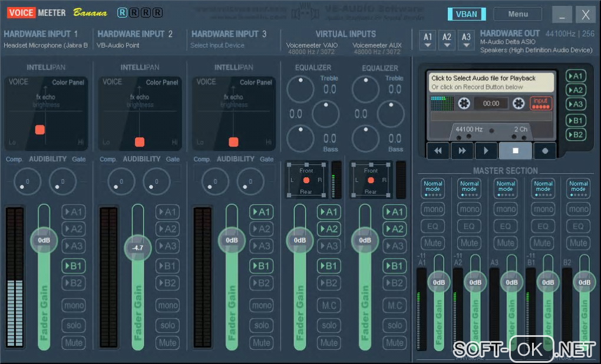Toggle A1 routing on Hardware Input 3
This screenshot has width=601, height=364.
point(261,212)
